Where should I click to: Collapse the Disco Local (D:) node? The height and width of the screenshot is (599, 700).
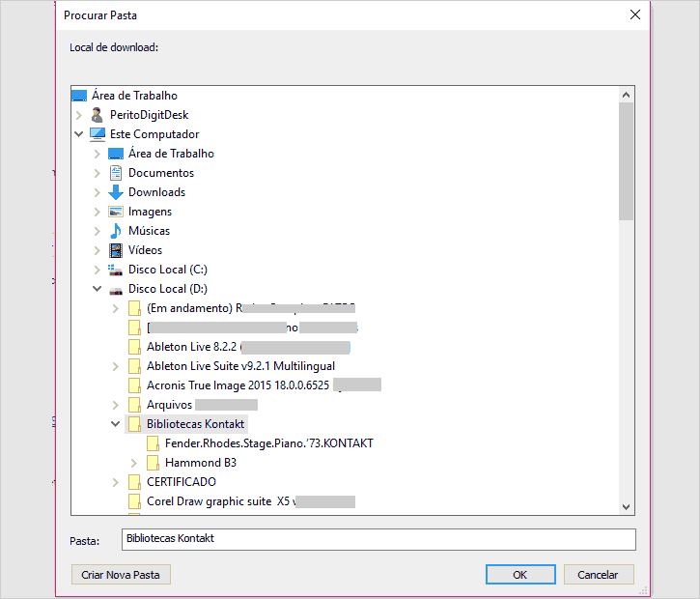97,289
